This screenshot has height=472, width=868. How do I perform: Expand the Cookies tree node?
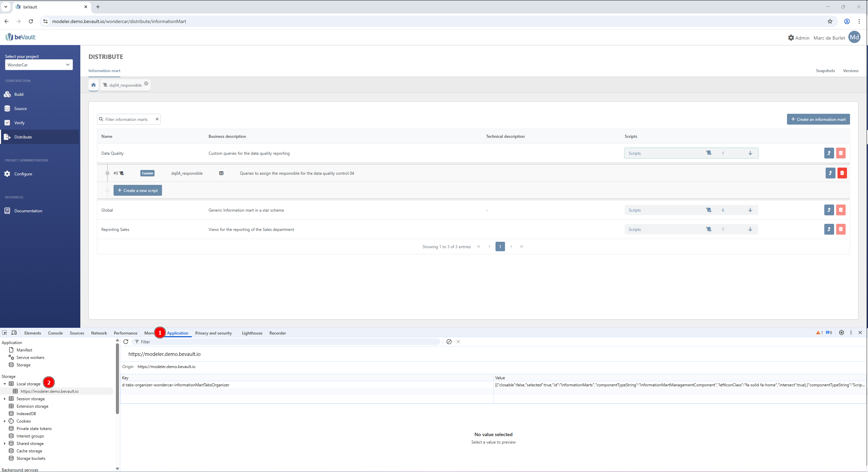[x=5, y=421]
